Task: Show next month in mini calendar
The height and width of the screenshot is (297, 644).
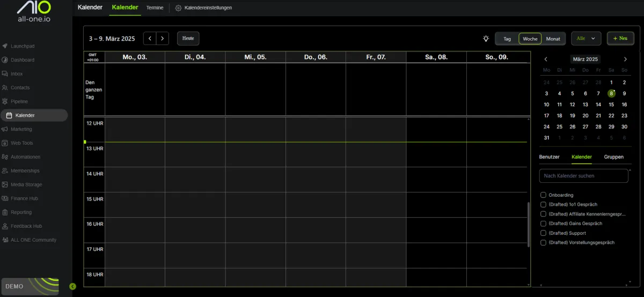Action: (625, 60)
